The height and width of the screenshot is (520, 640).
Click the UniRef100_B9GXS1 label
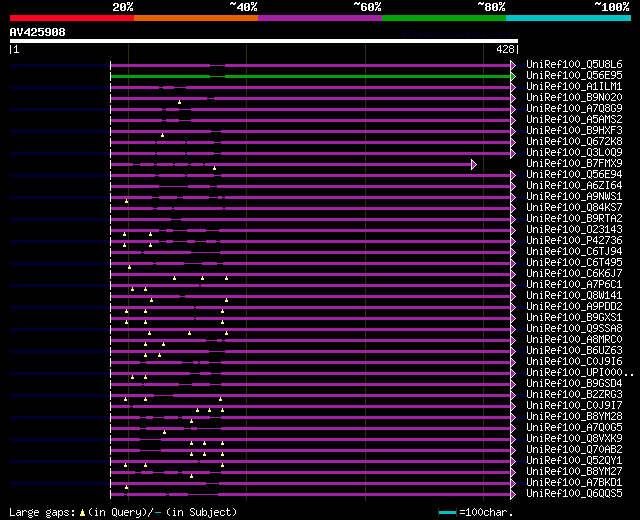coord(574,318)
